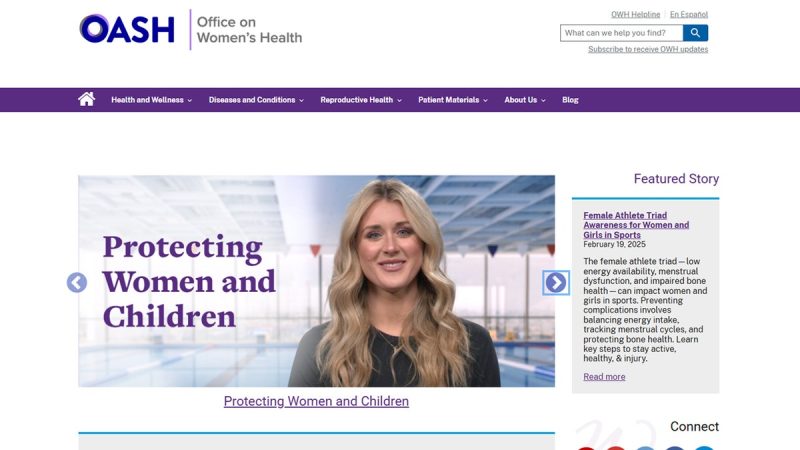This screenshot has width=800, height=450.
Task: Open the Blog menu item
Action: pos(570,100)
